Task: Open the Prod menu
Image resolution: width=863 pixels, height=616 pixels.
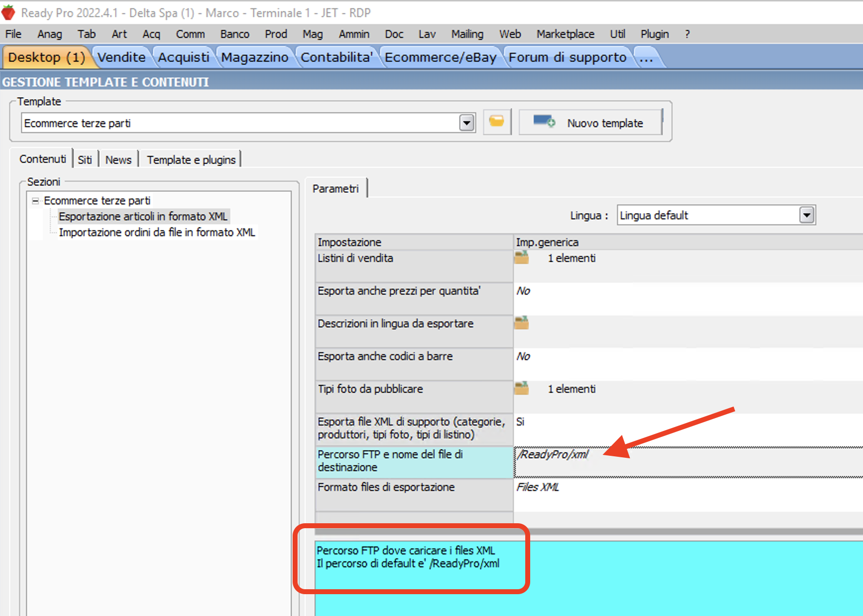Action: click(x=276, y=34)
